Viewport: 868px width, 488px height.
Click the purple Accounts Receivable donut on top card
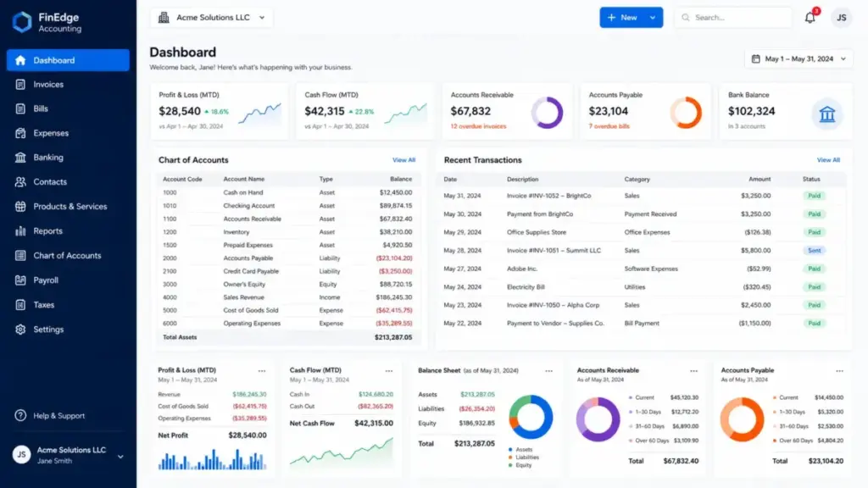pos(547,113)
